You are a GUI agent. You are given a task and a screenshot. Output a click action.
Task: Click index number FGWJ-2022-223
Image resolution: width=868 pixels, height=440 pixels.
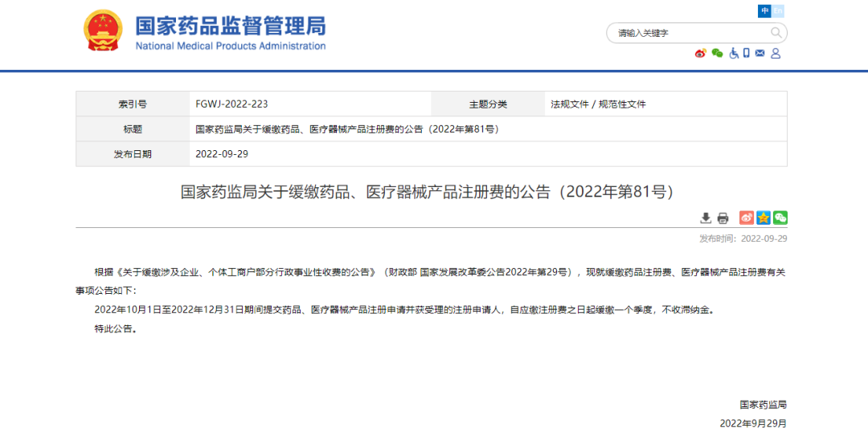point(231,104)
